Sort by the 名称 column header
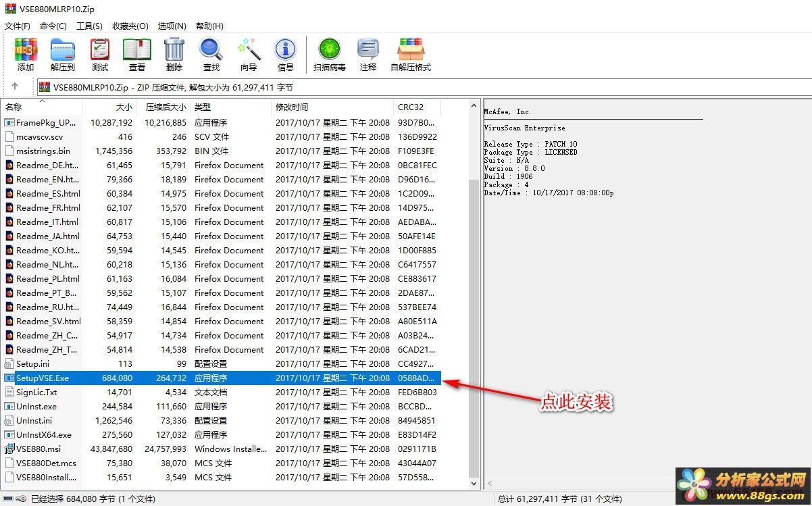812x506 pixels. pos(42,107)
